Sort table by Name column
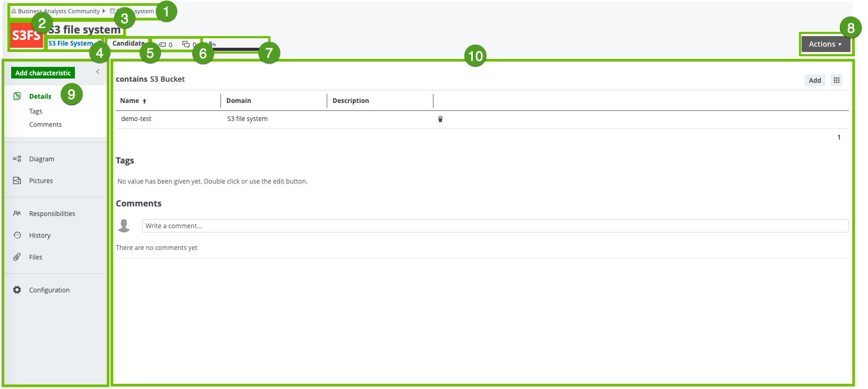868x389 pixels. pyautogui.click(x=130, y=101)
